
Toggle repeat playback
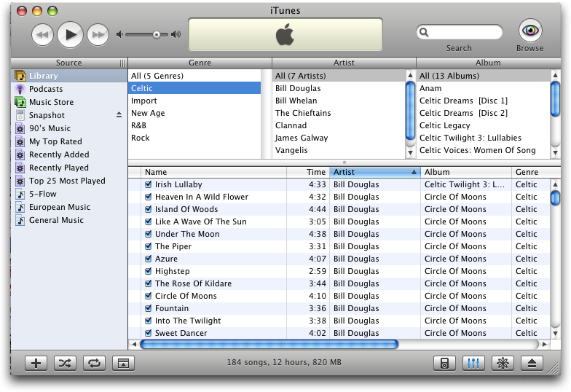95,363
